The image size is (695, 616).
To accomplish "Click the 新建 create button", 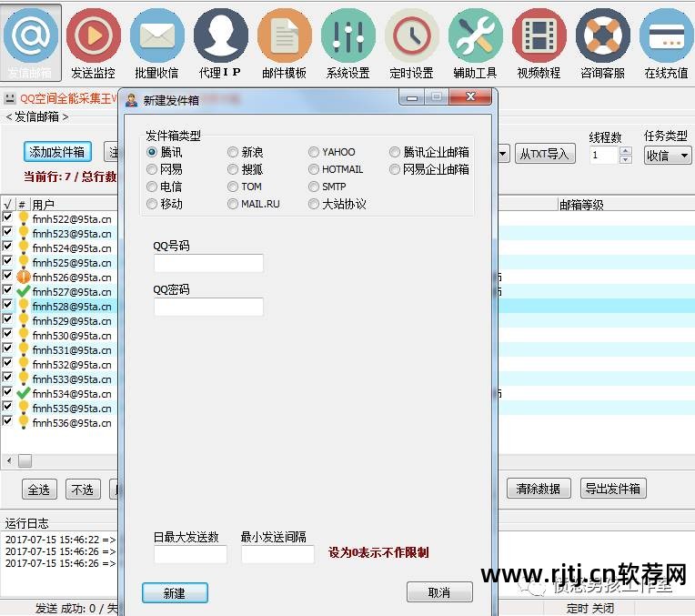I will click(x=175, y=593).
